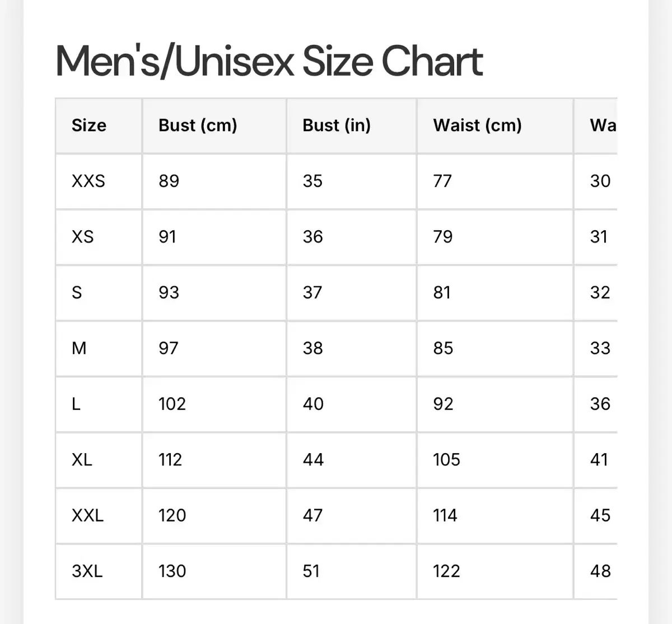Click the Men's/Unisex Size Chart heading

269,61
